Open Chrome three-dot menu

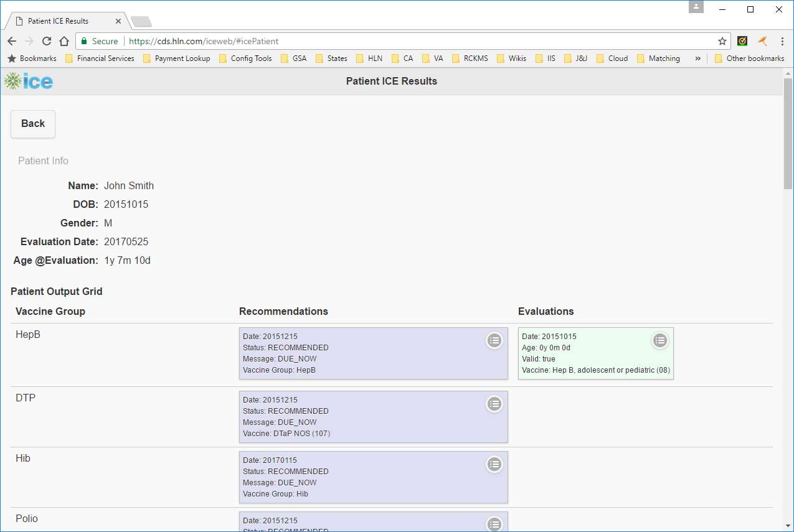coord(782,41)
